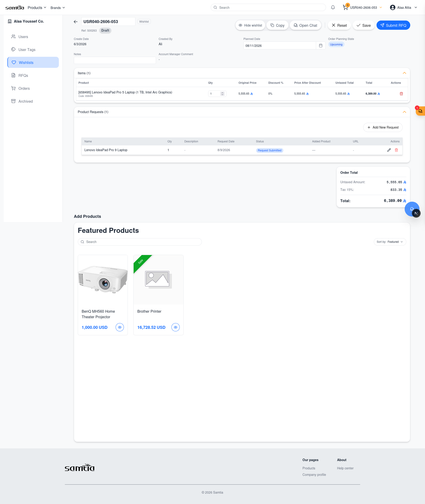425x504 pixels.
Task: Delete the Lenovo IdeaPad Pro 5 item
Action: point(401,94)
